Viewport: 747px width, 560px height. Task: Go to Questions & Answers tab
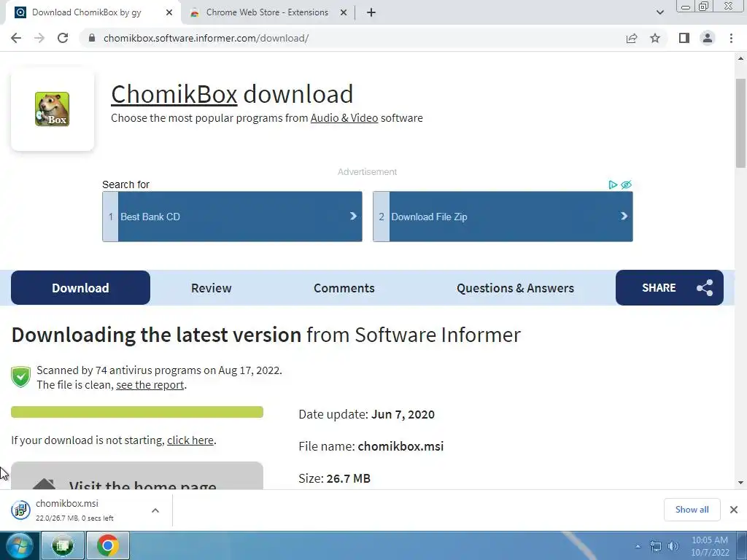click(x=515, y=288)
